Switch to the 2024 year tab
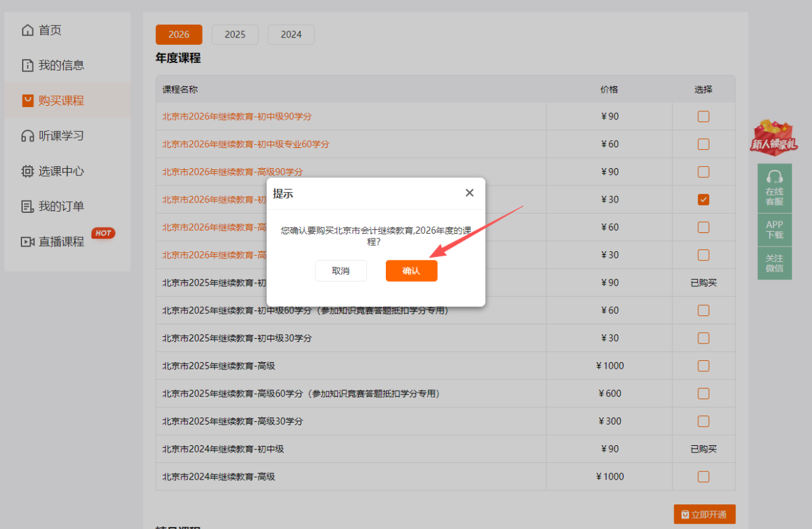Image resolution: width=812 pixels, height=529 pixels. [291, 34]
